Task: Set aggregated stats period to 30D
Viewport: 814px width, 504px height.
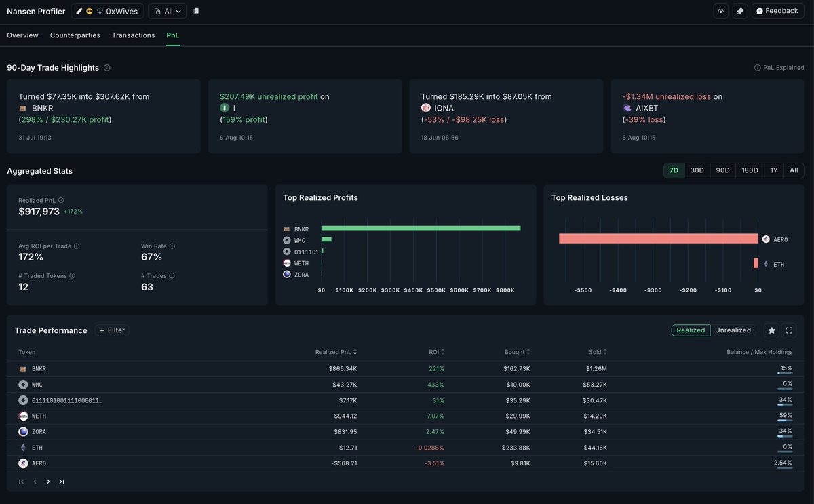Action: coord(697,170)
